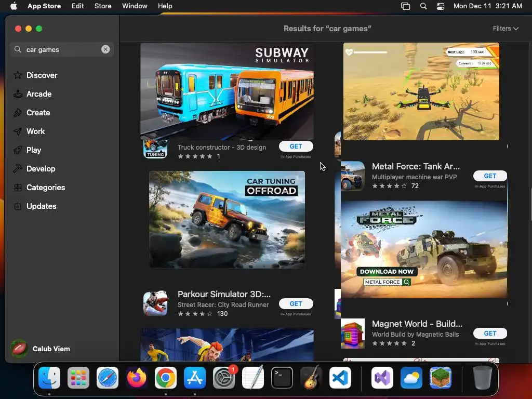Open Spotlight search in menu bar
Viewport: 532px width, 399px height.
tap(423, 6)
